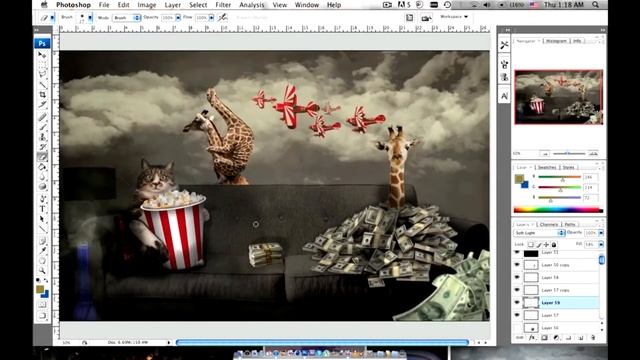Switch to the Histogram tab
The width and height of the screenshot is (640, 360).
(556, 41)
